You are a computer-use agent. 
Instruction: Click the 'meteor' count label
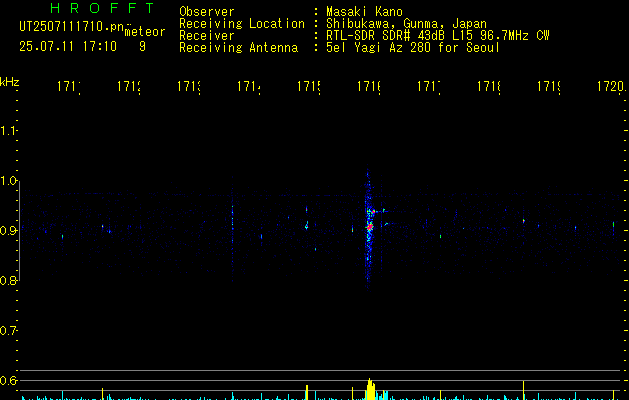[145, 32]
